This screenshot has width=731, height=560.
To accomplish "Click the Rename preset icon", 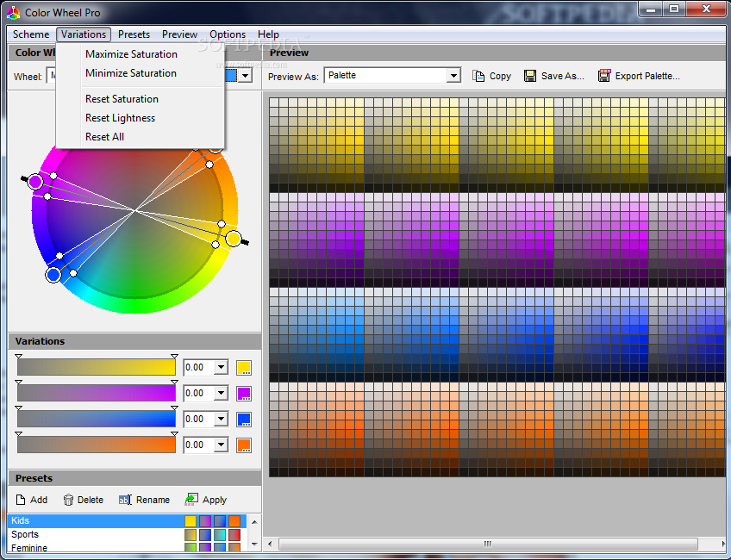I will click(x=125, y=500).
